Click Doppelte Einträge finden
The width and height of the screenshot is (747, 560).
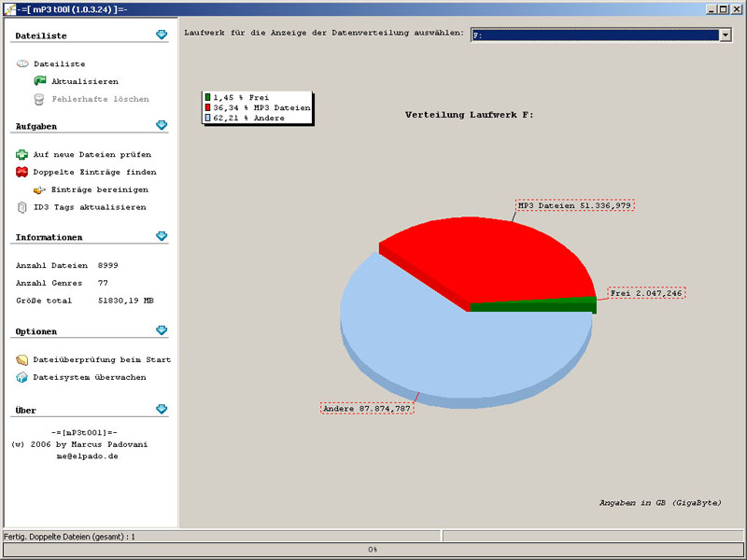point(95,172)
